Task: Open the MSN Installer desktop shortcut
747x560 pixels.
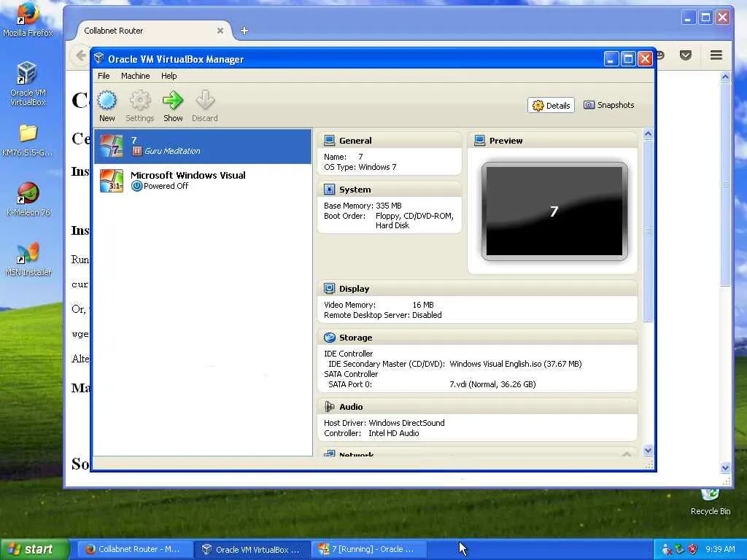Action: pos(28,260)
